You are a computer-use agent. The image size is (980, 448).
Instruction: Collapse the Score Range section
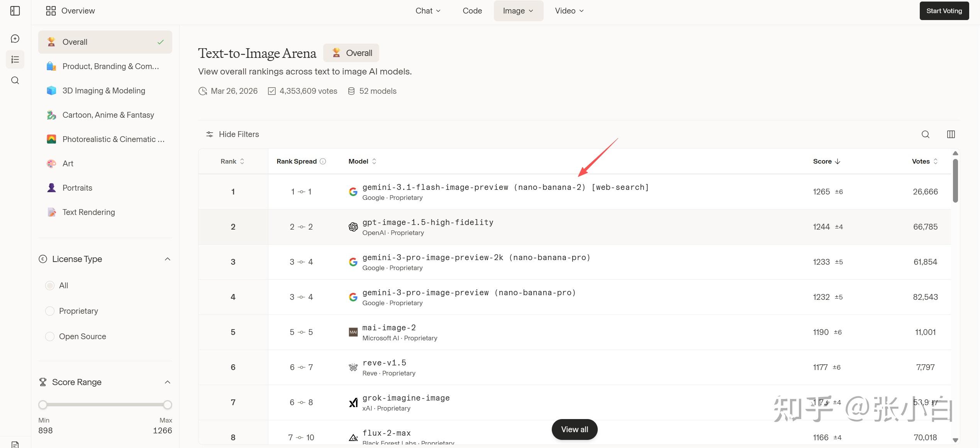pos(167,382)
